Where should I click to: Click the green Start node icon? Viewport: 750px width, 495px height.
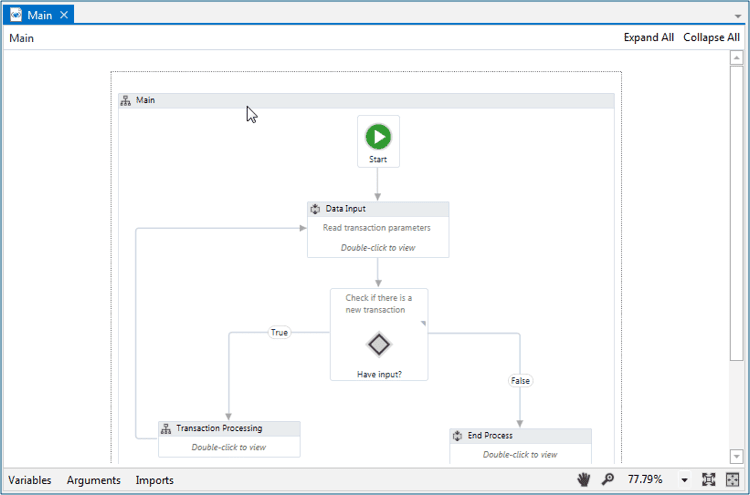click(x=378, y=137)
